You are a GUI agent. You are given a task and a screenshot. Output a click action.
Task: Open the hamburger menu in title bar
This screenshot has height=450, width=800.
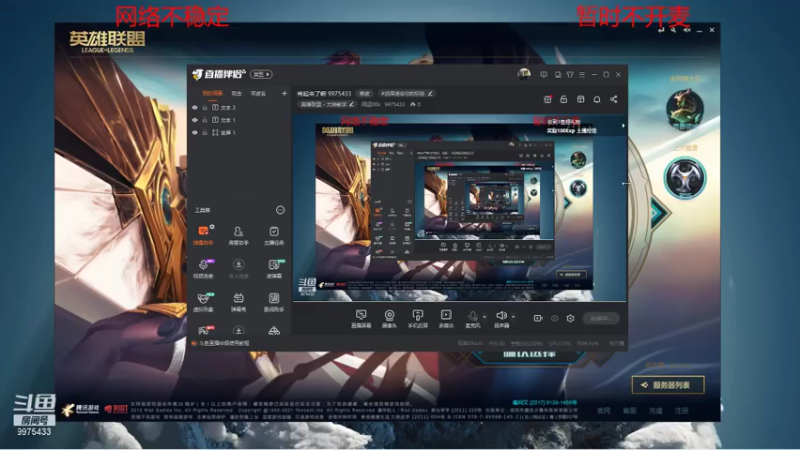tap(582, 74)
